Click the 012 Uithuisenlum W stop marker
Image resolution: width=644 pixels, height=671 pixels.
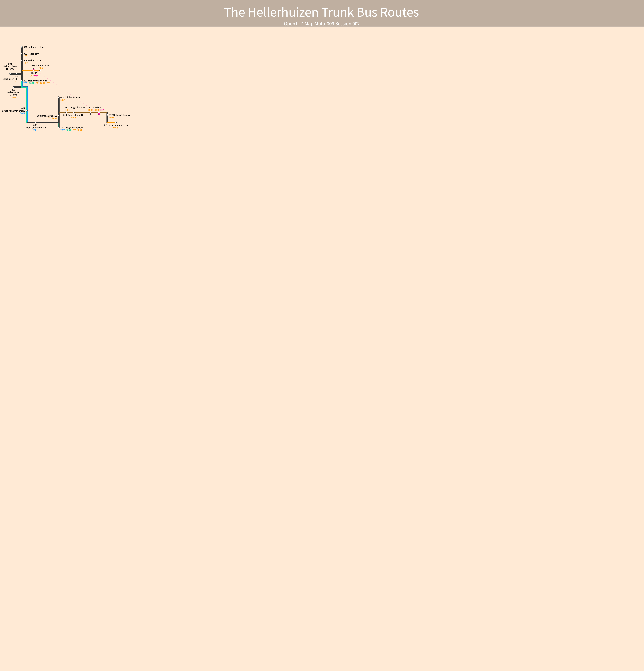(x=107, y=115)
